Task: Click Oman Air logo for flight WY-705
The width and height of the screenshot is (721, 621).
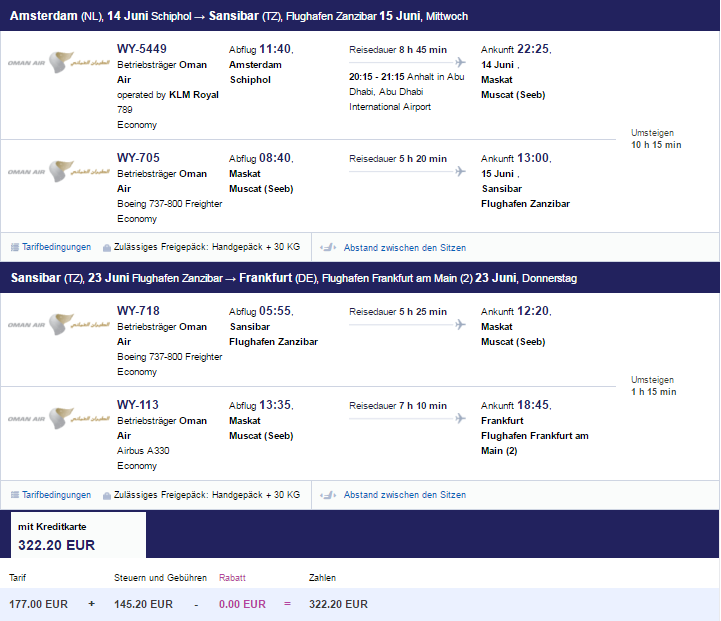Action: (58, 171)
